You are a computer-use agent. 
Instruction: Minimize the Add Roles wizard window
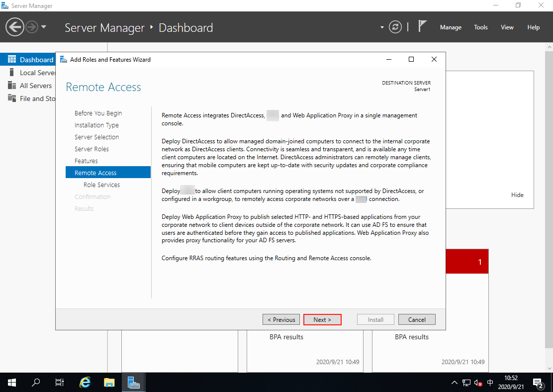tap(389, 59)
